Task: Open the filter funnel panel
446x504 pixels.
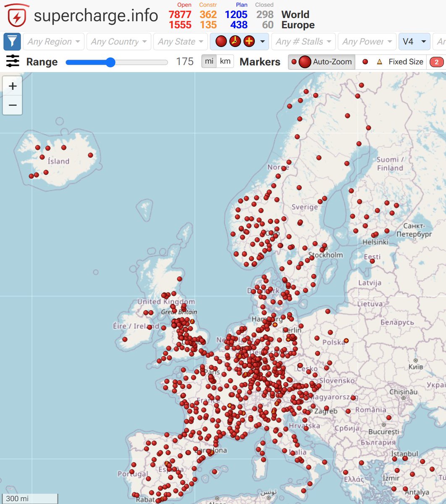Action: [x=12, y=41]
